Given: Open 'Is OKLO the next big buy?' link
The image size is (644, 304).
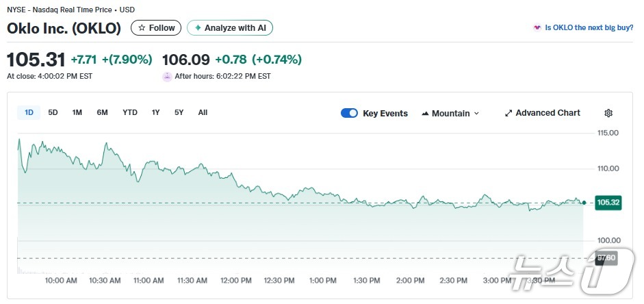Looking at the screenshot, I should (589, 28).
